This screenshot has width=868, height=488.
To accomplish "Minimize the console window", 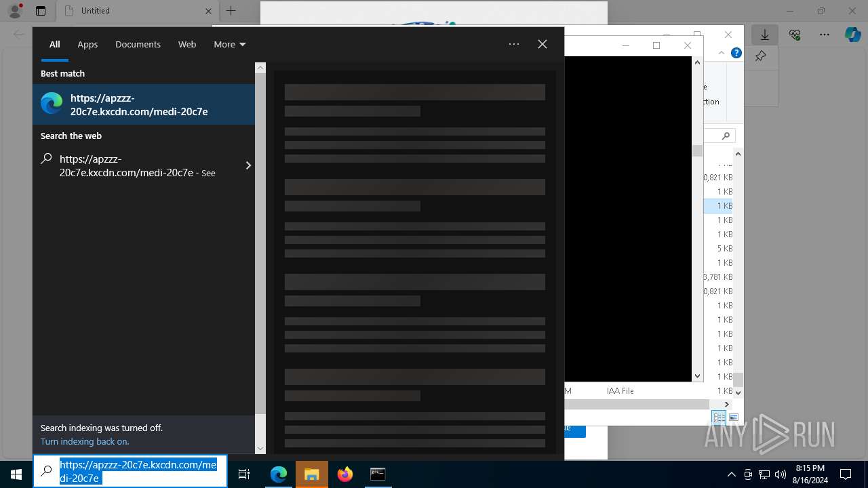I will click(x=625, y=45).
